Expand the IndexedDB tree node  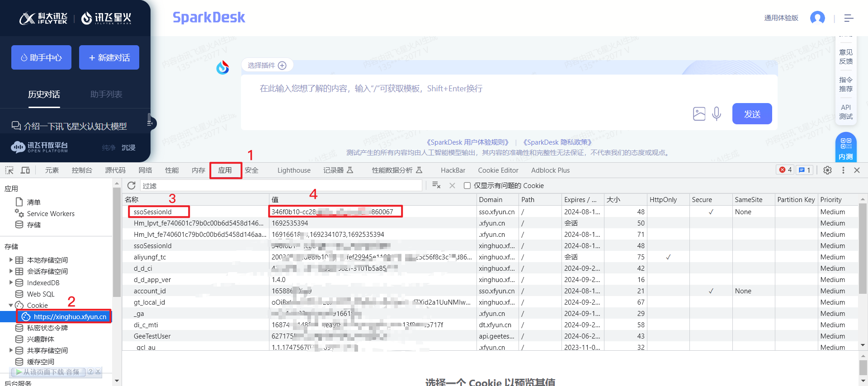tap(11, 282)
